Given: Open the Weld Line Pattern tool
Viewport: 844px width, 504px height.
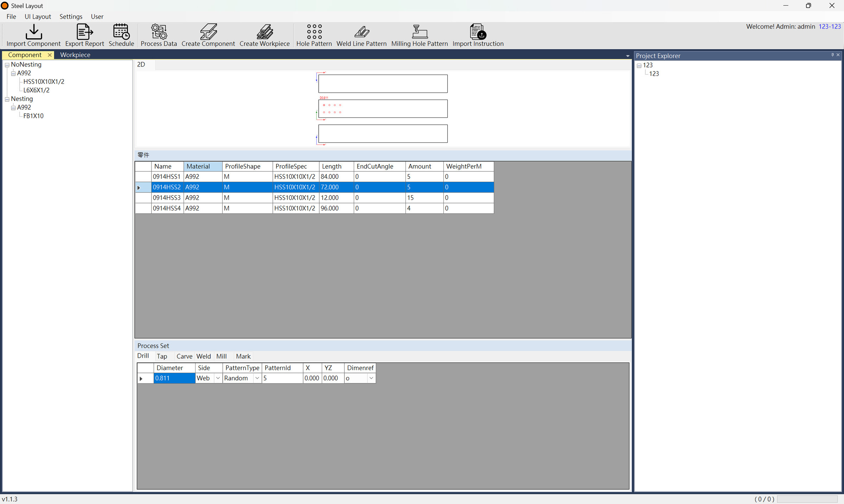Looking at the screenshot, I should 362,35.
